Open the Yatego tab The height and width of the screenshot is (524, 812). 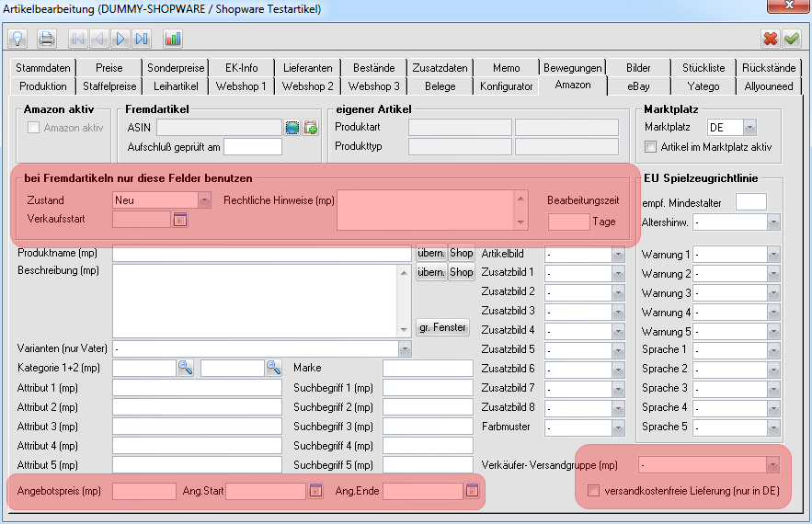point(703,86)
